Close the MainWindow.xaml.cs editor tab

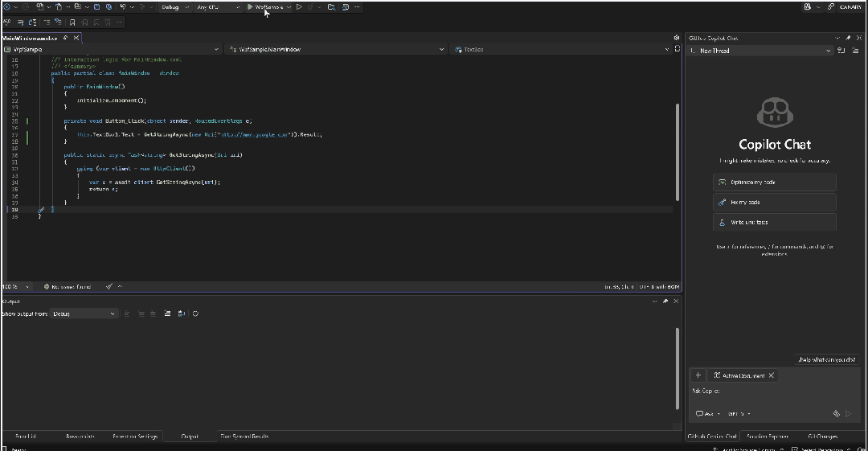(x=76, y=38)
